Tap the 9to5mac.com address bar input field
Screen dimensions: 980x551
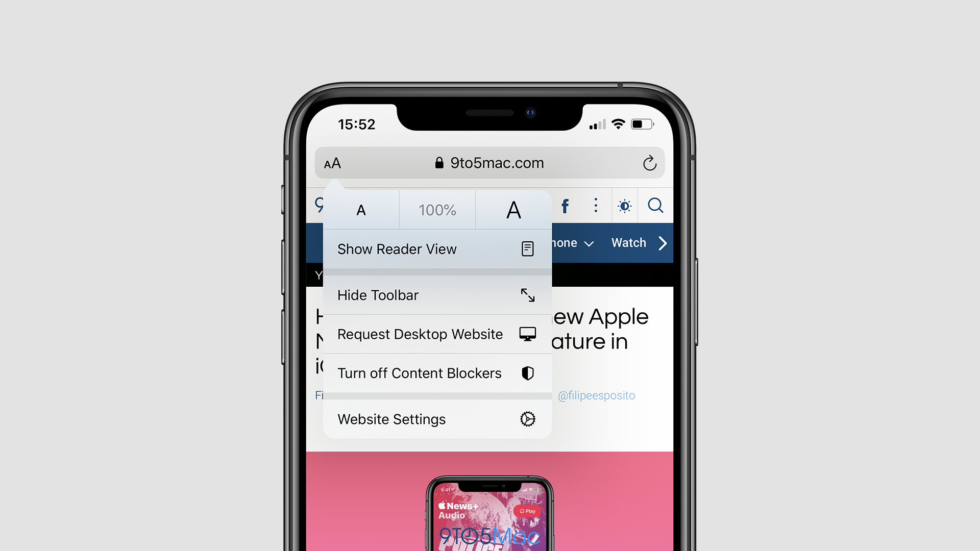tap(490, 163)
